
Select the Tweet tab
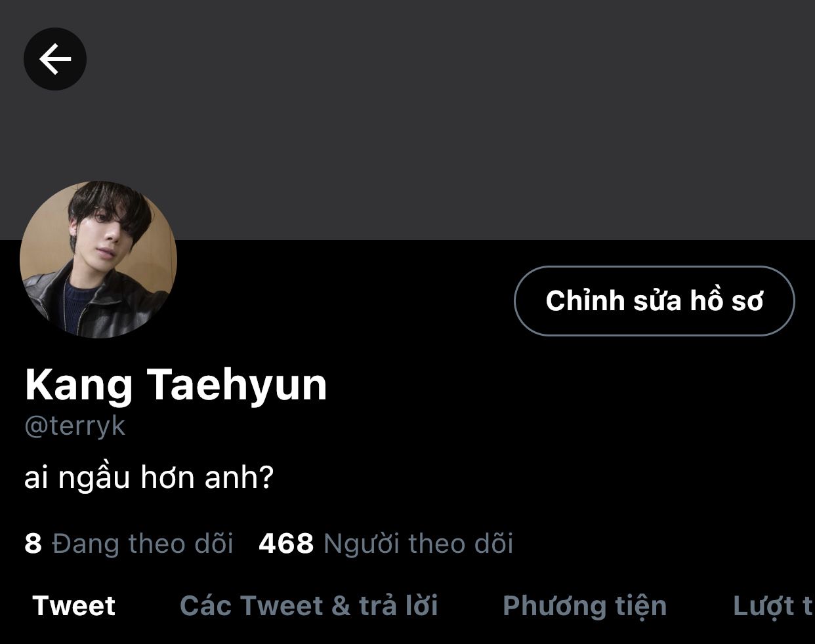point(74,605)
